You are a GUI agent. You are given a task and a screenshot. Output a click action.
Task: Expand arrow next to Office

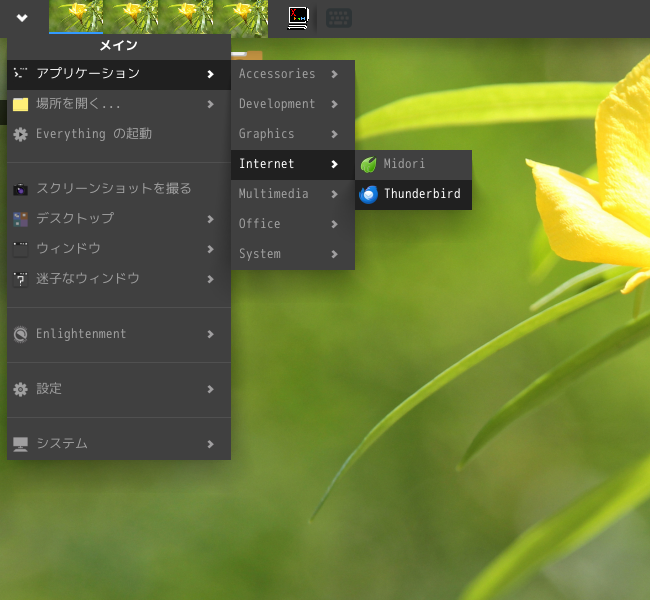pos(335,224)
